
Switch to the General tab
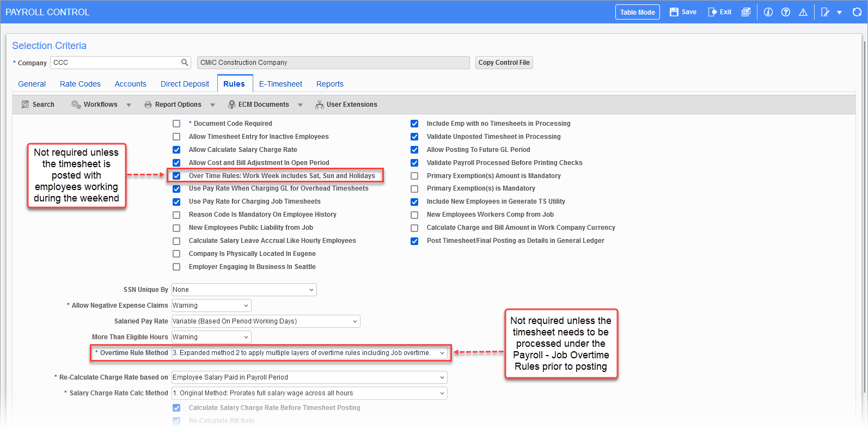coord(32,84)
